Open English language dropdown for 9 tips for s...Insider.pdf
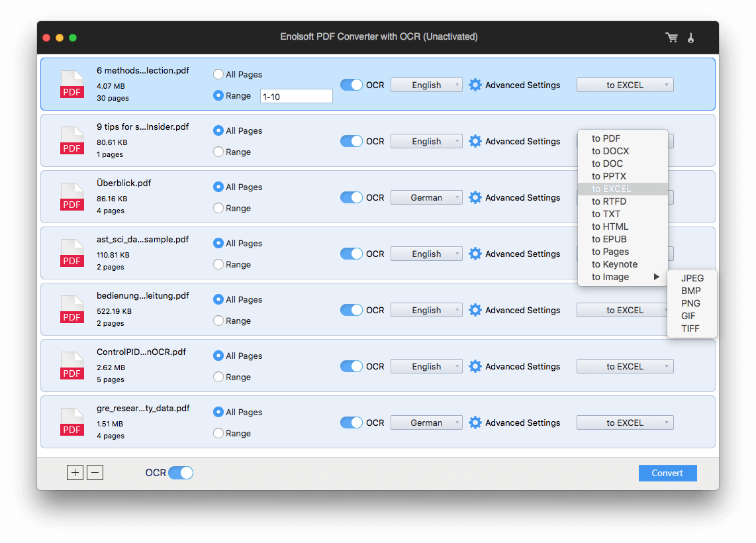Image resolution: width=756 pixels, height=543 pixels. click(x=426, y=141)
